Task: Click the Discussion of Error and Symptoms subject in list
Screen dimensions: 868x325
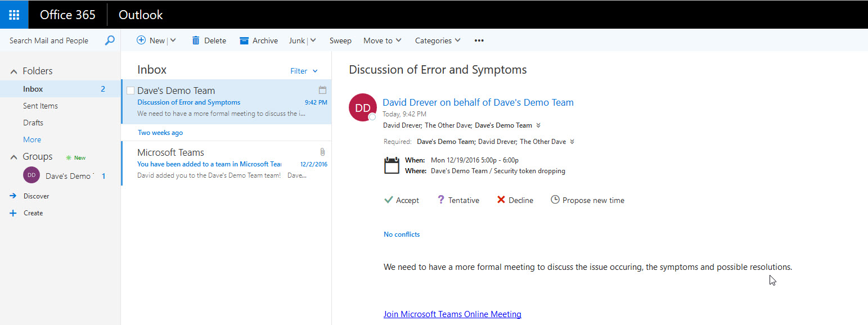Action: [188, 102]
